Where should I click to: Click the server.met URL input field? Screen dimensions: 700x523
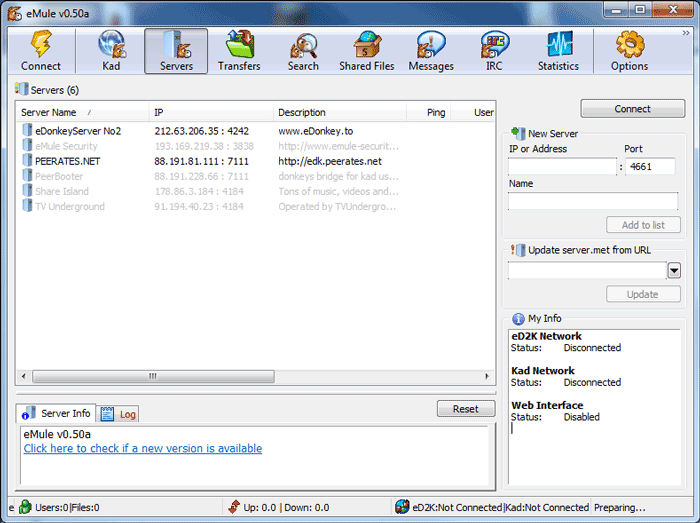(x=587, y=270)
